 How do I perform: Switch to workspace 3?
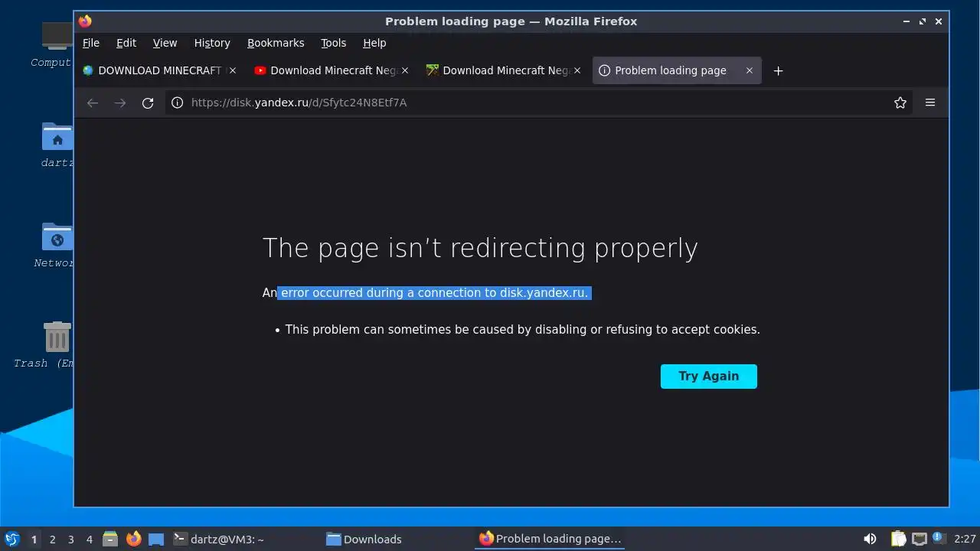(x=70, y=540)
